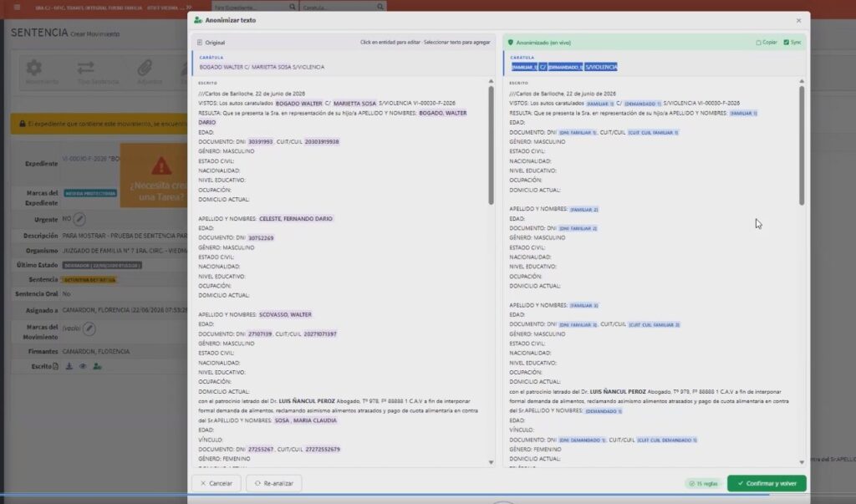Image resolution: width=856 pixels, height=504 pixels.
Task: Click entity MARIETTA SOSA in the VISTOS line
Action: click(x=354, y=103)
